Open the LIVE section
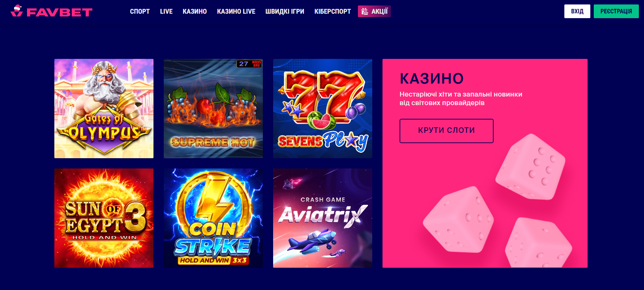This screenshot has height=290, width=644. [x=166, y=11]
